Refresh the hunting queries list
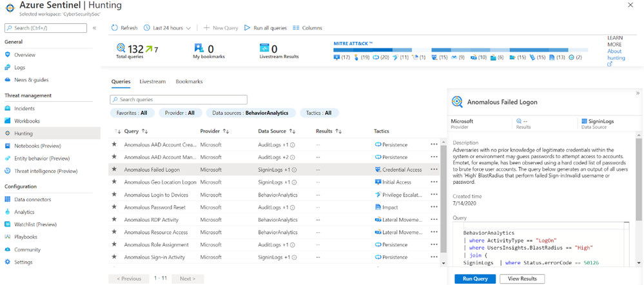 124,28
